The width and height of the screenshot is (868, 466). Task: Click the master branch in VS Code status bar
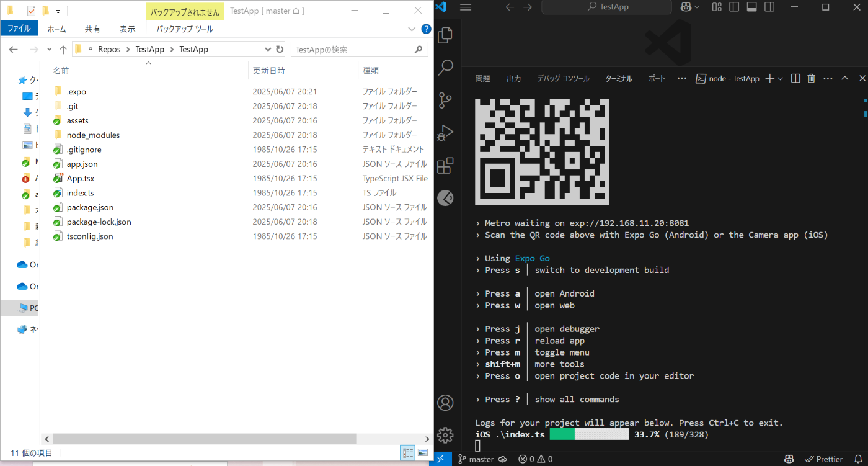476,459
